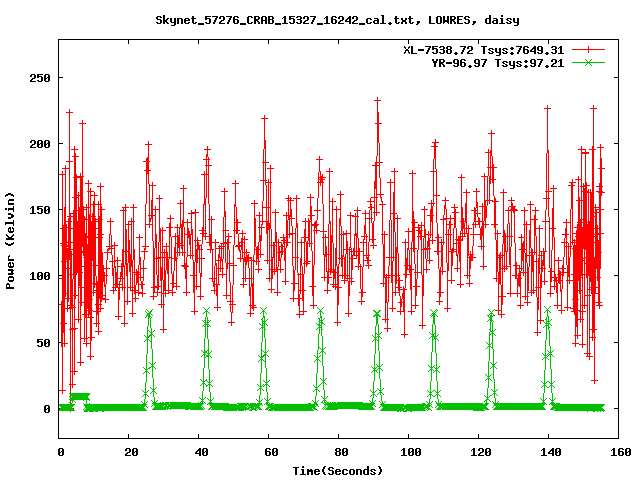Click the green peak near 75 seconds
Image resolution: width=640 pixels, height=480 pixels.
[x=320, y=311]
